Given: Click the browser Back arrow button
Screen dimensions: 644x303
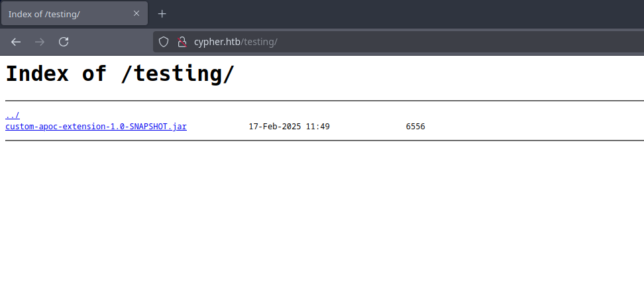Looking at the screenshot, I should (x=16, y=42).
